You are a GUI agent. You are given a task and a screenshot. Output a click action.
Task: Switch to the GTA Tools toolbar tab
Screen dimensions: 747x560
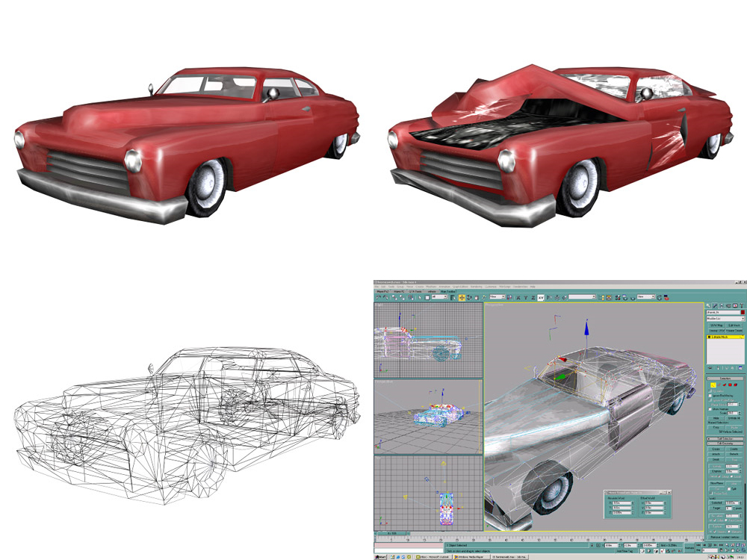415,291
